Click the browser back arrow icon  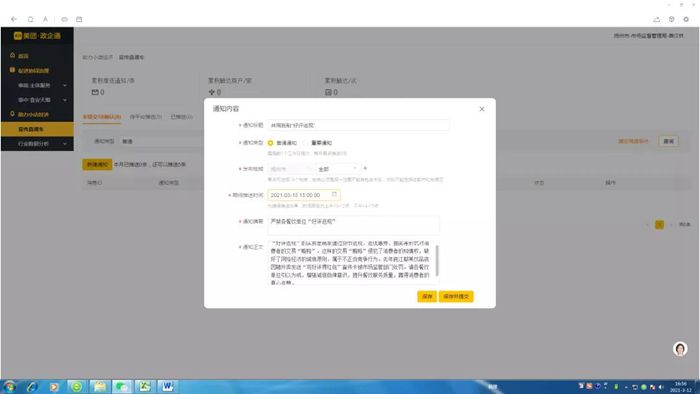click(x=14, y=19)
